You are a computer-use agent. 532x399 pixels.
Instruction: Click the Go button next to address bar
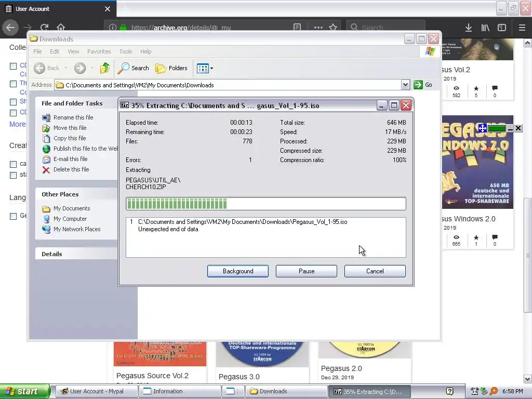[423, 85]
